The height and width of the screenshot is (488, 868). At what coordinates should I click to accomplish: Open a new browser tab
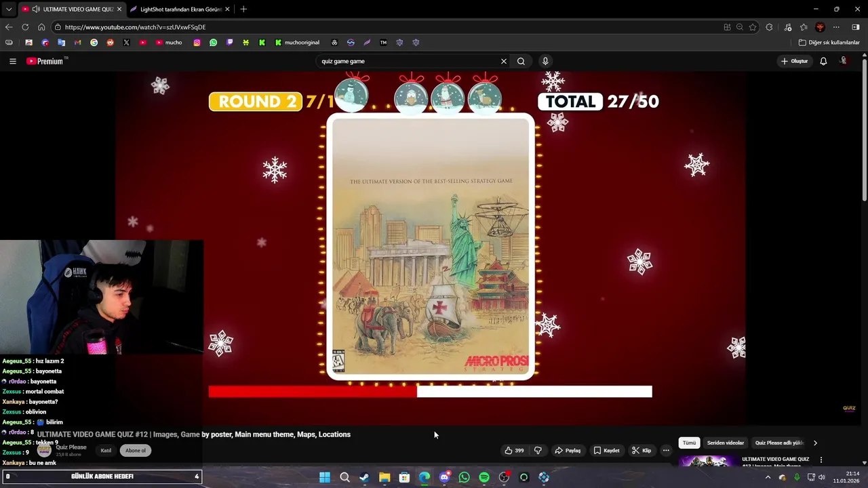243,9
